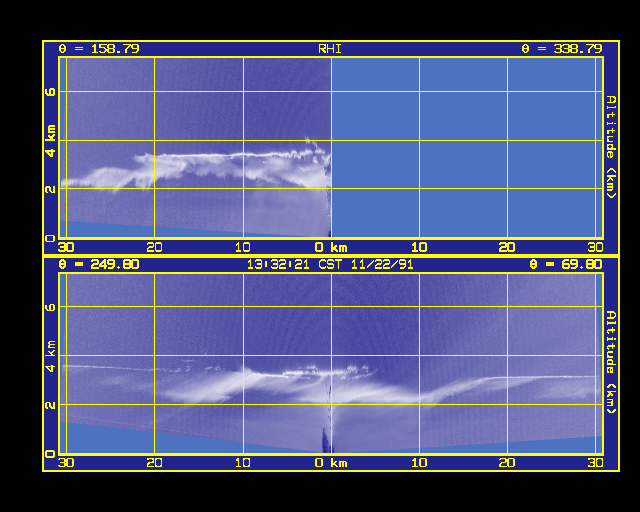Click the top panel's '0' altitude tick label
This screenshot has width=640, height=512.
50,238
